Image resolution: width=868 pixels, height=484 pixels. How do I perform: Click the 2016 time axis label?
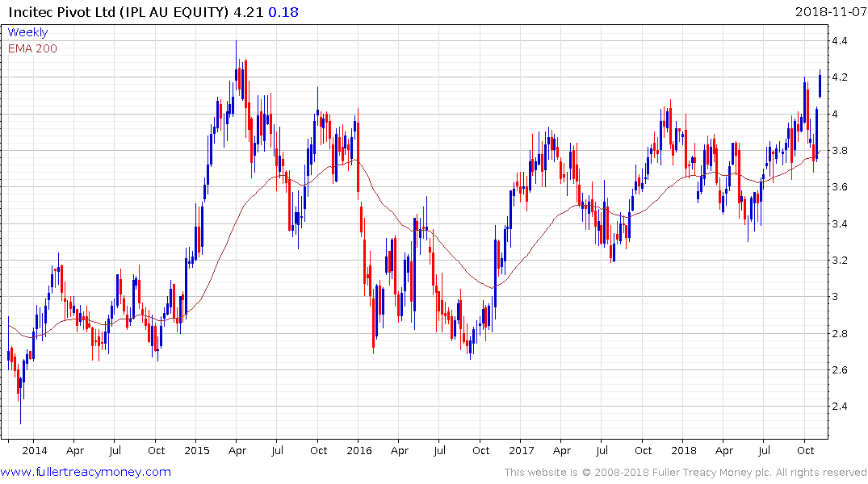pyautogui.click(x=359, y=450)
